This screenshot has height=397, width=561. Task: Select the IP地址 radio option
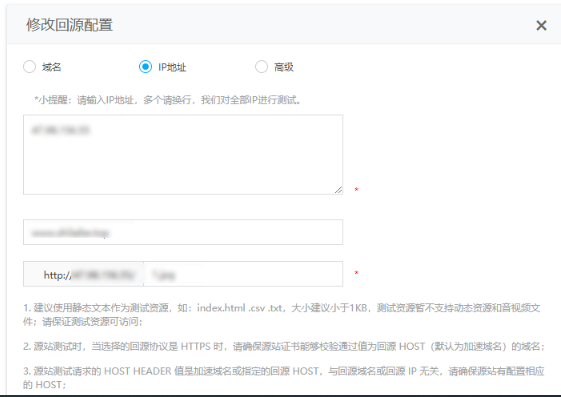145,67
